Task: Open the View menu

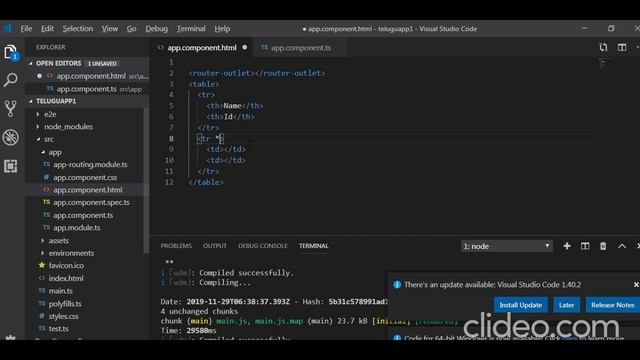Action: point(109,29)
